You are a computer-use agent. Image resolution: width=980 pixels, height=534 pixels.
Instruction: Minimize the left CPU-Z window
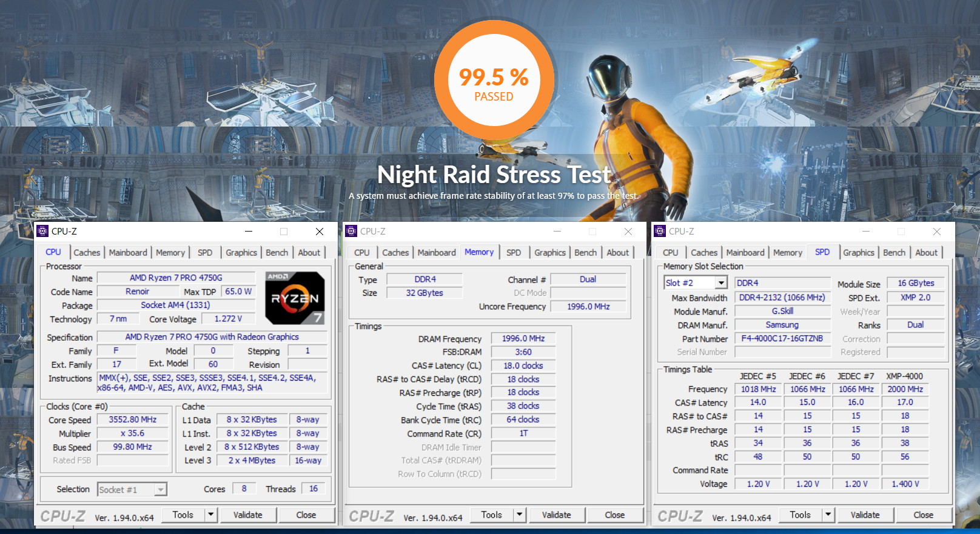pyautogui.click(x=249, y=231)
